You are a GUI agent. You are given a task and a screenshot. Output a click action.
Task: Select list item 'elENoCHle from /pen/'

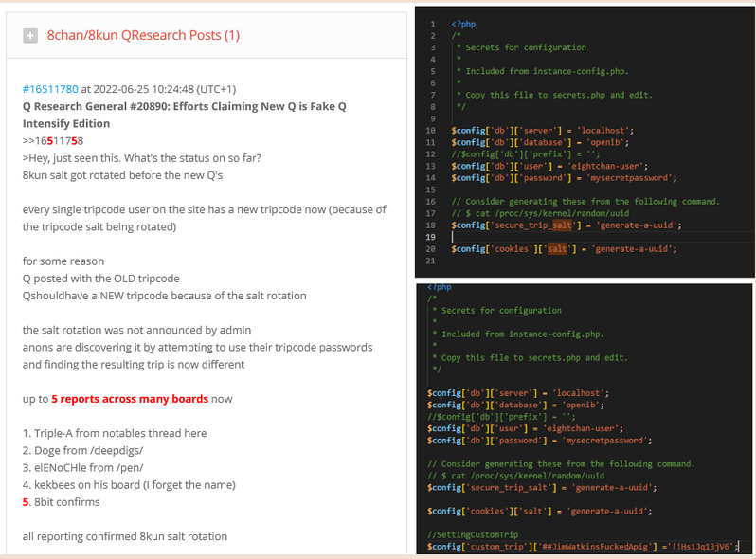[83, 468]
